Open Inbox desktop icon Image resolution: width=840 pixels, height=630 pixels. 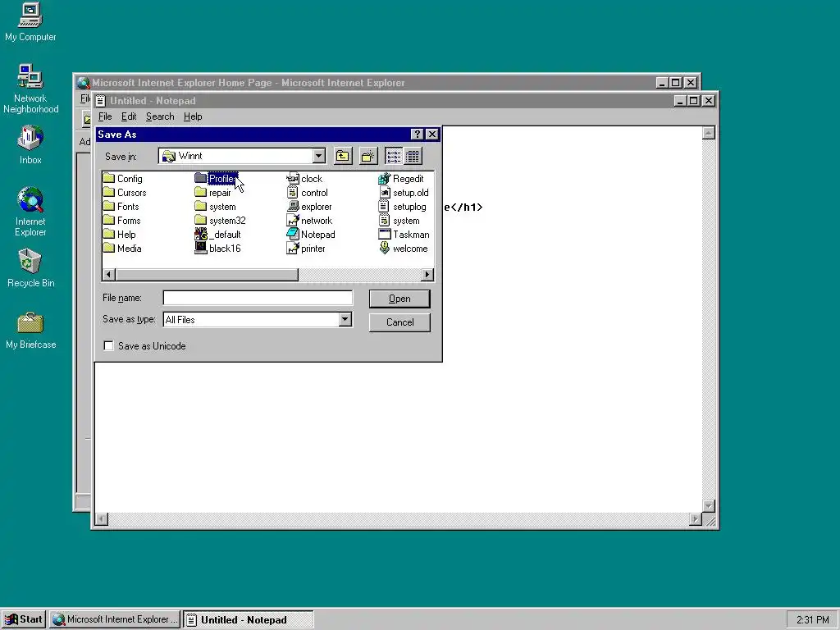point(30,145)
